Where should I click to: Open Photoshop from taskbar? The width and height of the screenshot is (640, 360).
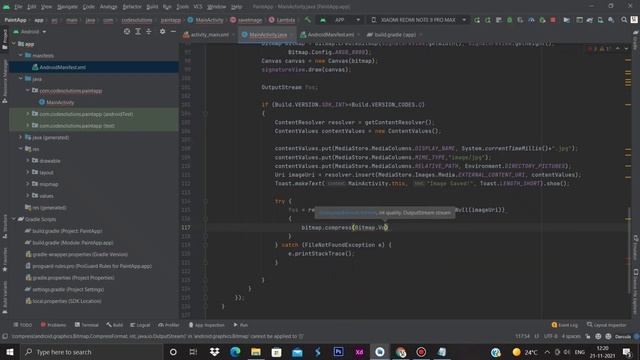338,352
